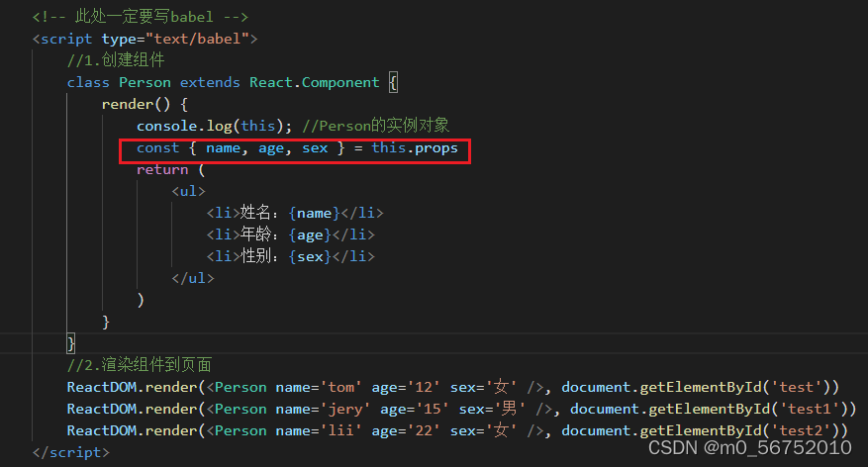868x467 pixels.
Task: Click the 'return (' line
Action: [x=170, y=170]
